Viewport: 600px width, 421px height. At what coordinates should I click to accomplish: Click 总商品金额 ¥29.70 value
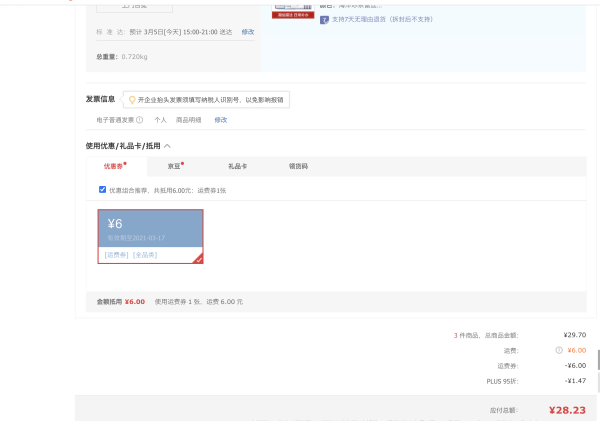click(x=575, y=335)
